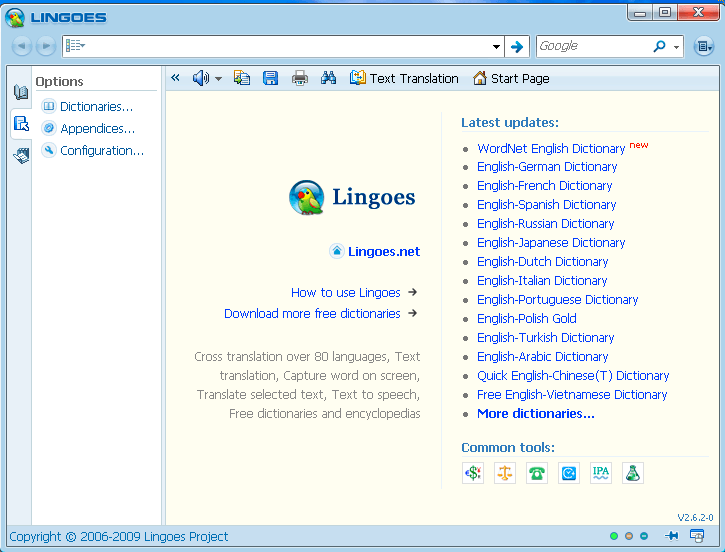This screenshot has width=725, height=552.
Task: Click the back navigation arrow
Action: pyautogui.click(x=22, y=46)
